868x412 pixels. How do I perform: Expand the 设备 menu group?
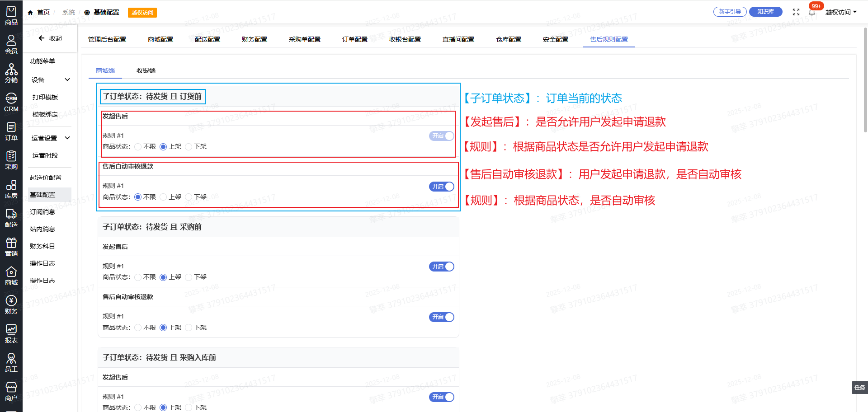[x=50, y=80]
